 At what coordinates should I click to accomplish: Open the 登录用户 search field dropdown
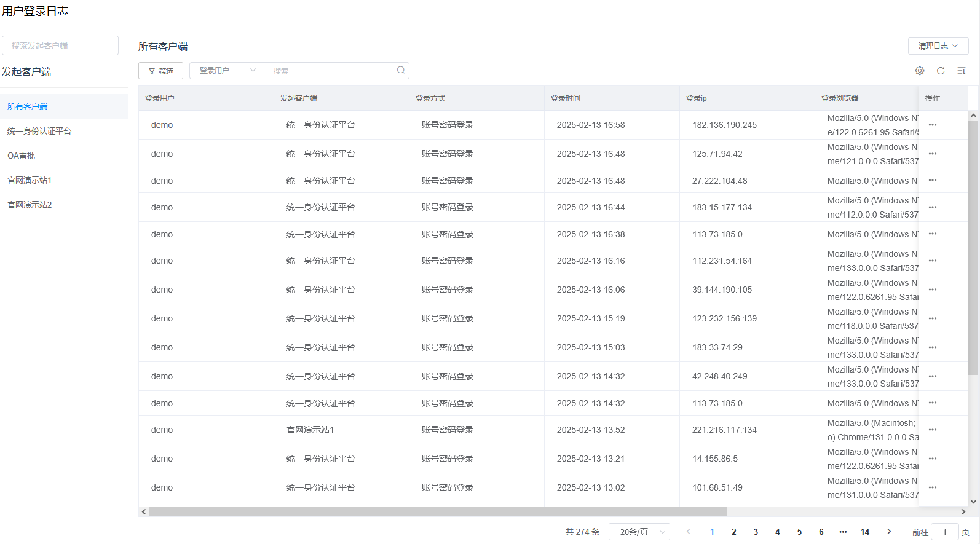tap(227, 71)
